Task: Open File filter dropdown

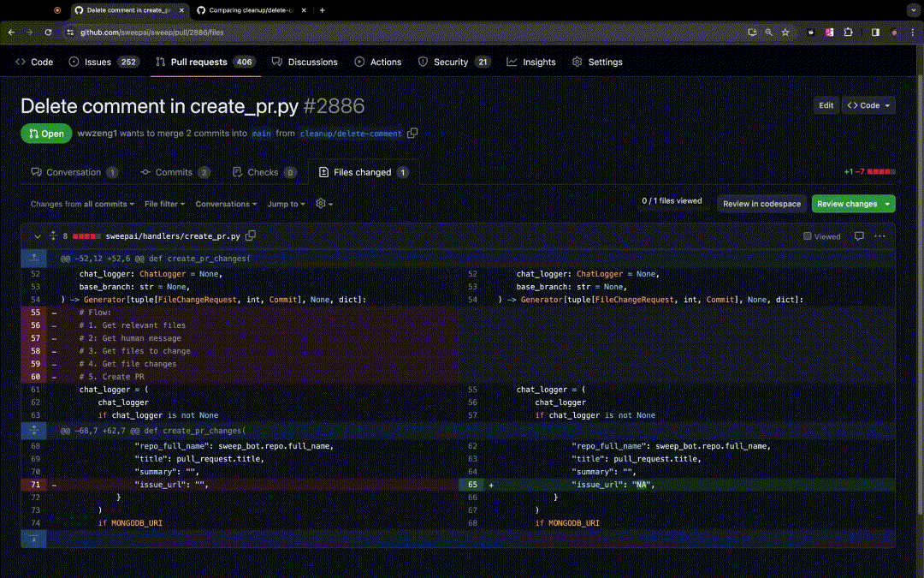Action: (165, 204)
